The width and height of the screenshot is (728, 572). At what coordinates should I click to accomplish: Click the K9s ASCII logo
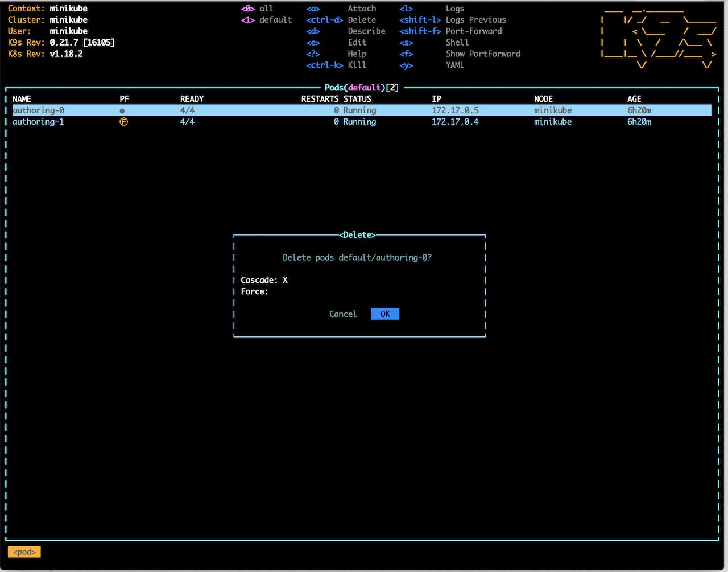click(659, 39)
